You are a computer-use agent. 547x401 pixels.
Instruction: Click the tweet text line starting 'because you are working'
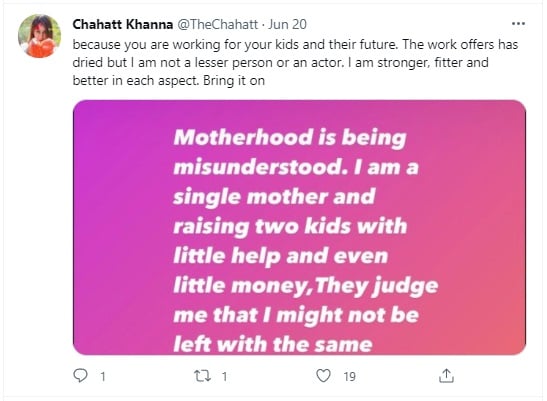coord(295,45)
